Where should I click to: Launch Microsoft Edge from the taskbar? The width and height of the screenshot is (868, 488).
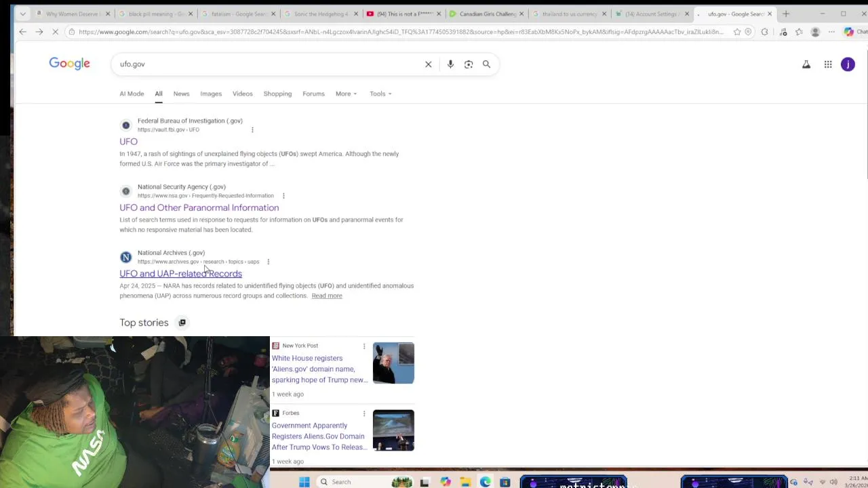(x=486, y=482)
